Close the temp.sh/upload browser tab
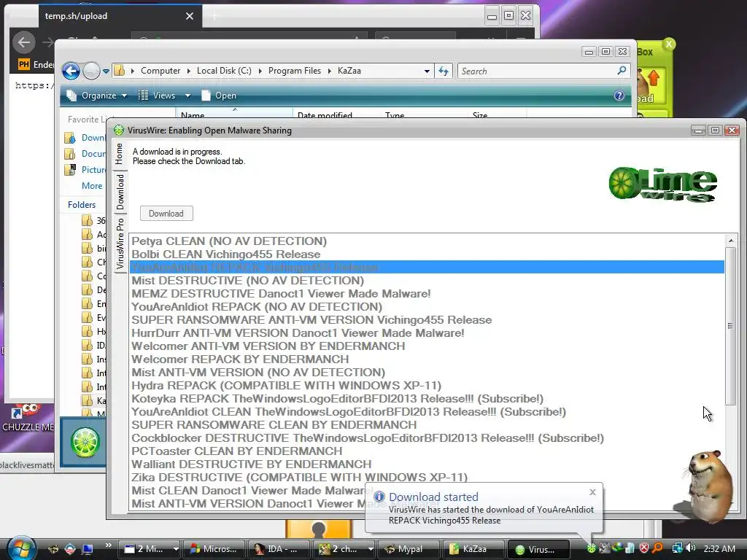747x560 pixels. [x=190, y=16]
